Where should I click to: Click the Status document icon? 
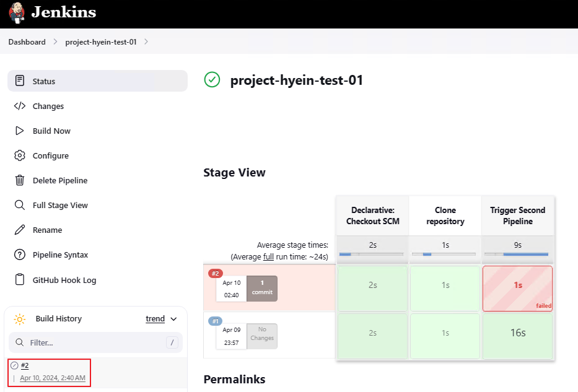(x=20, y=81)
